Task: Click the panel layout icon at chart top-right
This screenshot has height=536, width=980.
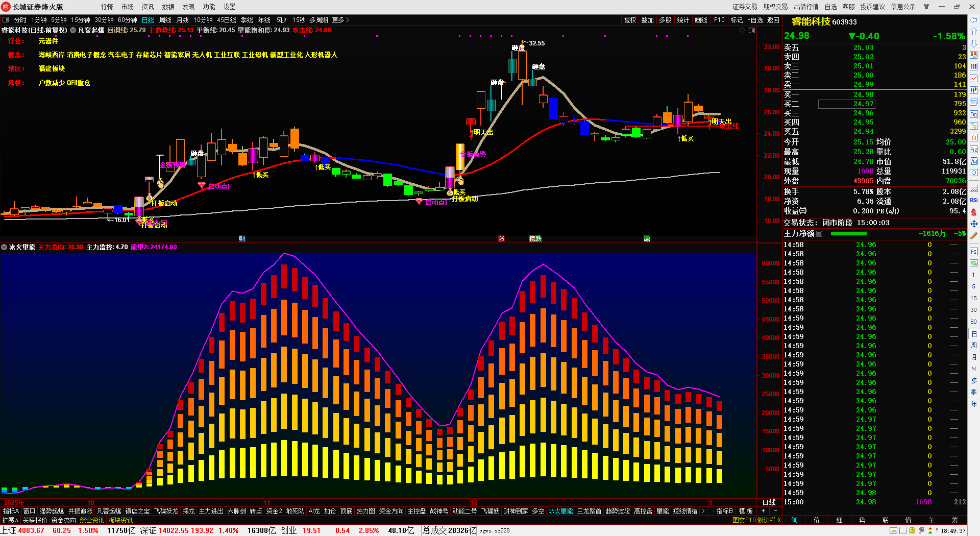Action: (752, 31)
